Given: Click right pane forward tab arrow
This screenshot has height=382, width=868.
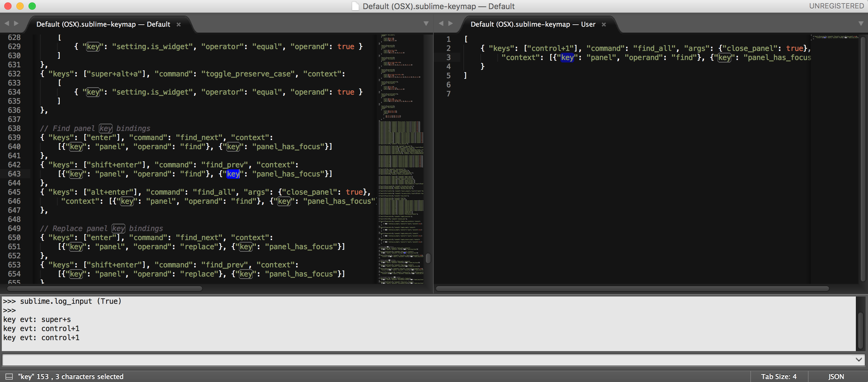Looking at the screenshot, I should point(450,23).
